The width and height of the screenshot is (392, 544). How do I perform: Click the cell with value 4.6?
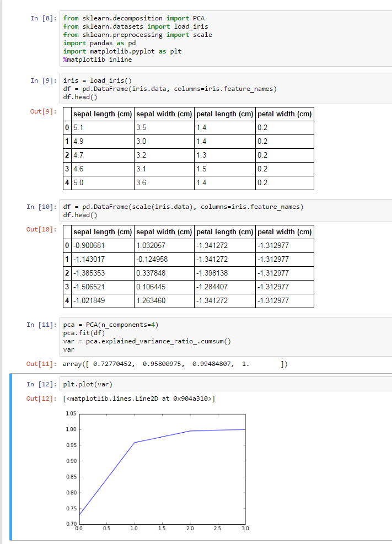point(103,169)
